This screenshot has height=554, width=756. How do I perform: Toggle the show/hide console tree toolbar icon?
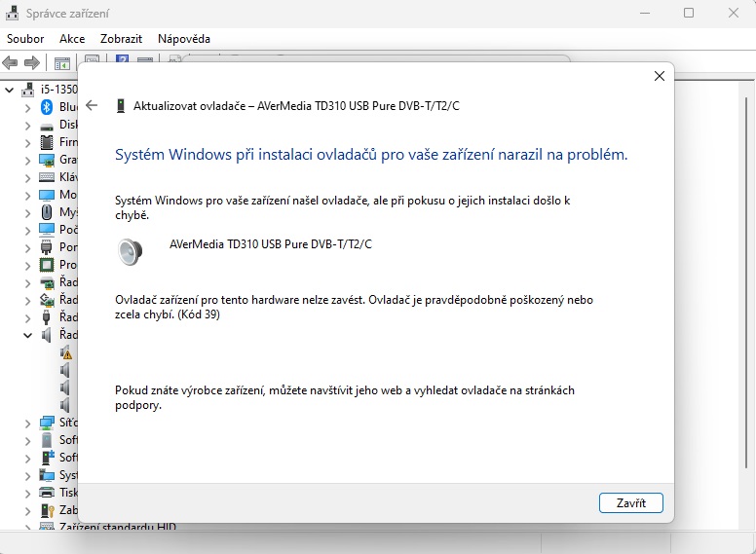(61, 63)
